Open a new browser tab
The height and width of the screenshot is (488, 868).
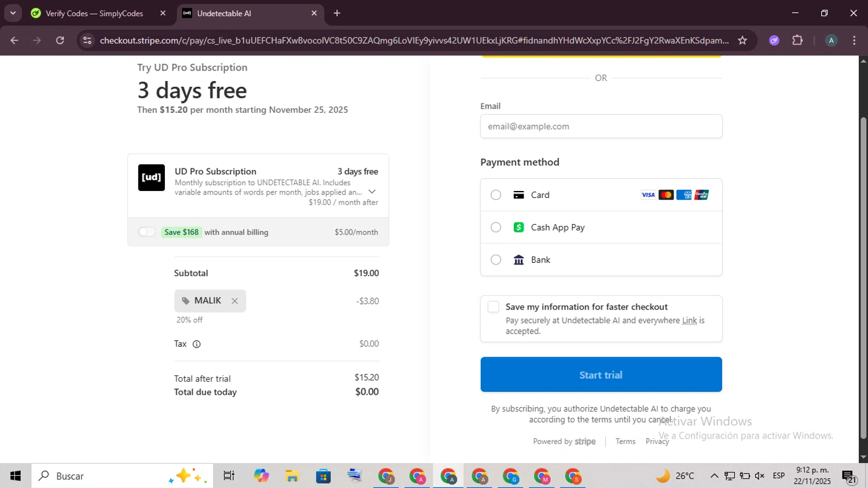(337, 13)
